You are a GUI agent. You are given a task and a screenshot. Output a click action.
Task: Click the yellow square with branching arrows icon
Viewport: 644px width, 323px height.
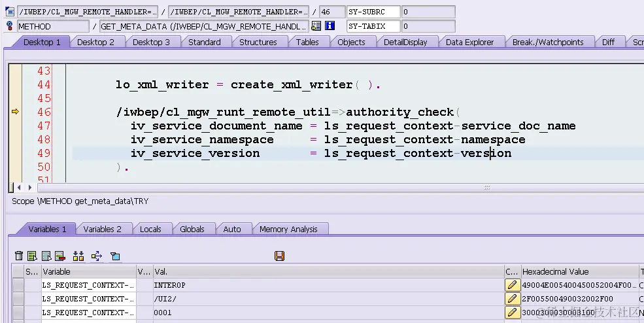97,256
